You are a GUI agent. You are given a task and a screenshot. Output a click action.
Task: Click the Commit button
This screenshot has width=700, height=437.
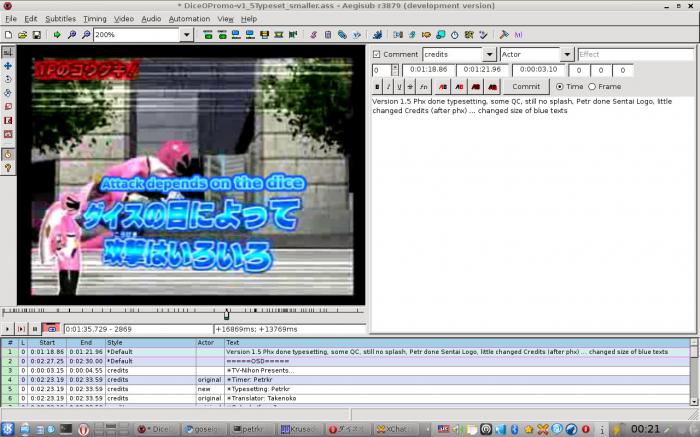pos(526,87)
